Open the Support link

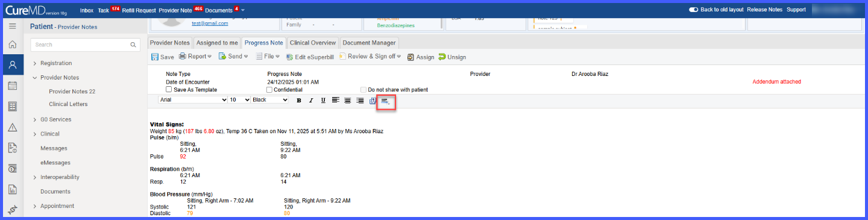click(x=796, y=10)
